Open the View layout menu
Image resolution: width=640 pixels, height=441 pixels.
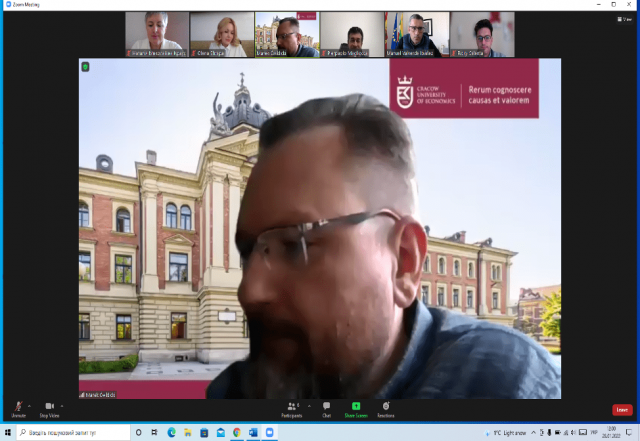pyautogui.click(x=626, y=19)
